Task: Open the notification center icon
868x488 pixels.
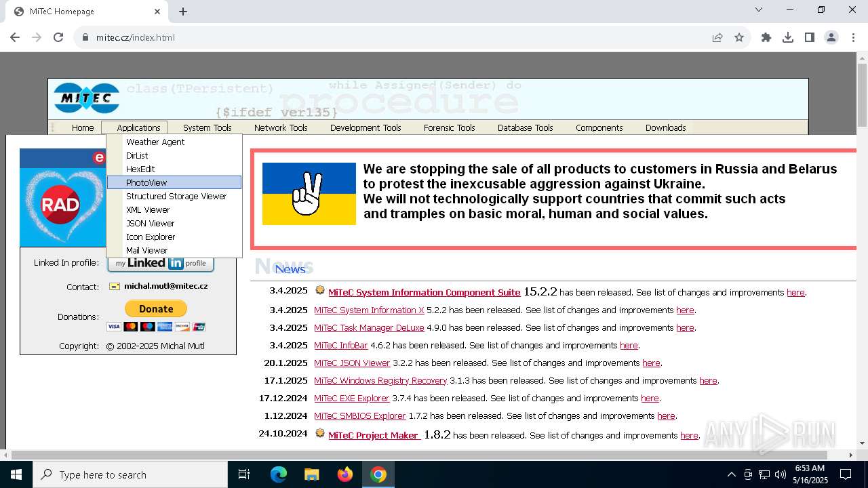Action: click(846, 474)
